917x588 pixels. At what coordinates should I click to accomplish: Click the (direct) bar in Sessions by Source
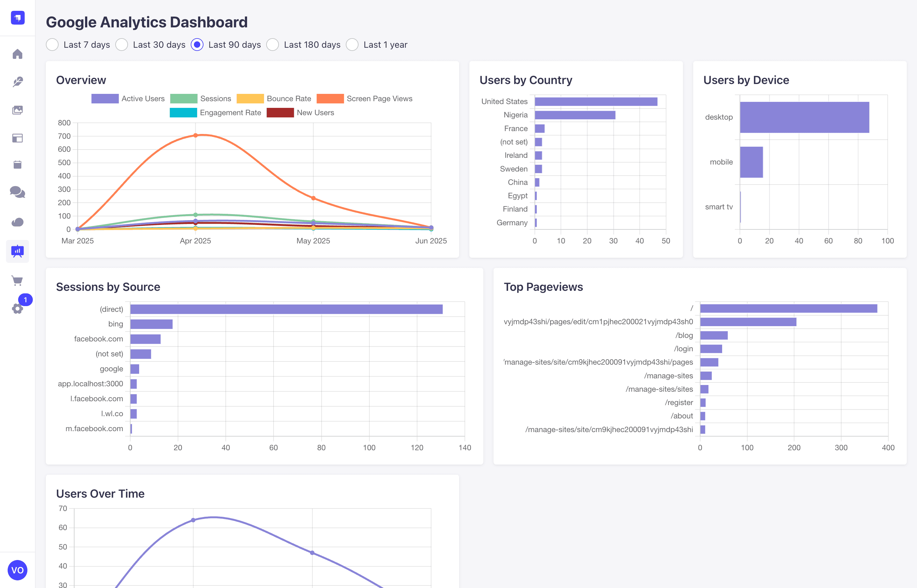tap(287, 309)
